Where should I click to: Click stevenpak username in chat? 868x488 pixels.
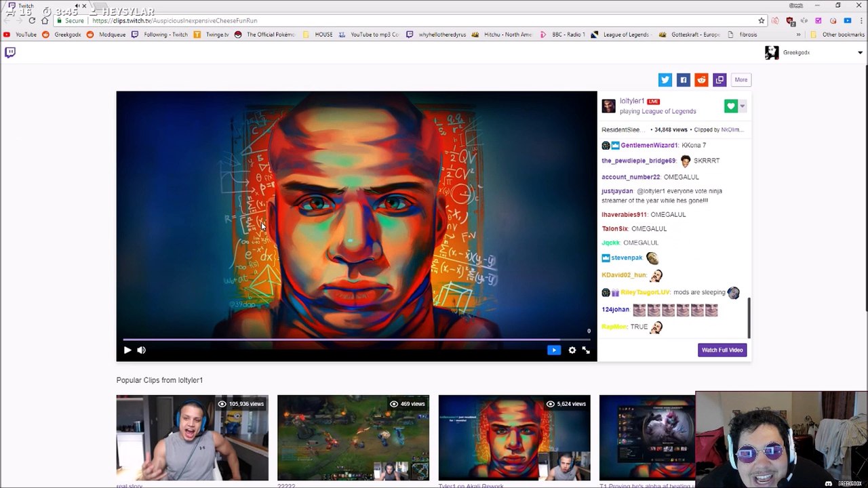click(627, 258)
